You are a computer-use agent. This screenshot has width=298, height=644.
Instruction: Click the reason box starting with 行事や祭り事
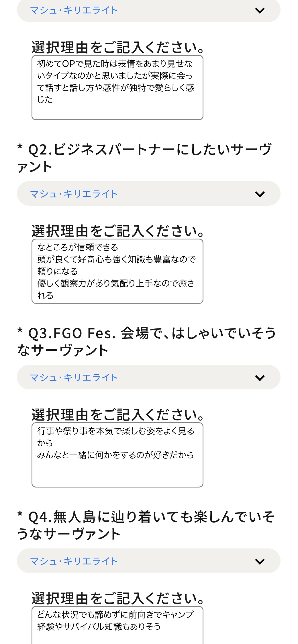pos(117,455)
